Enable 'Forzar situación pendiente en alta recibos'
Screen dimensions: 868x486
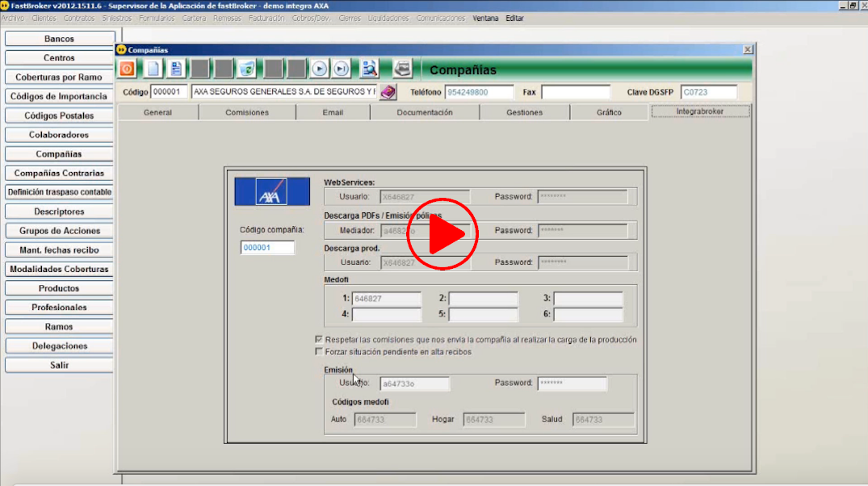pyautogui.click(x=319, y=351)
